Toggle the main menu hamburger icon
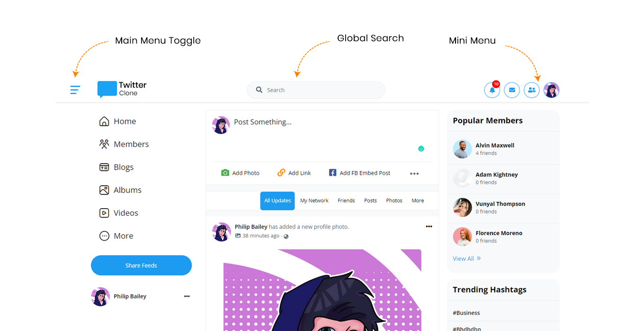The width and height of the screenshot is (644, 331). [75, 90]
